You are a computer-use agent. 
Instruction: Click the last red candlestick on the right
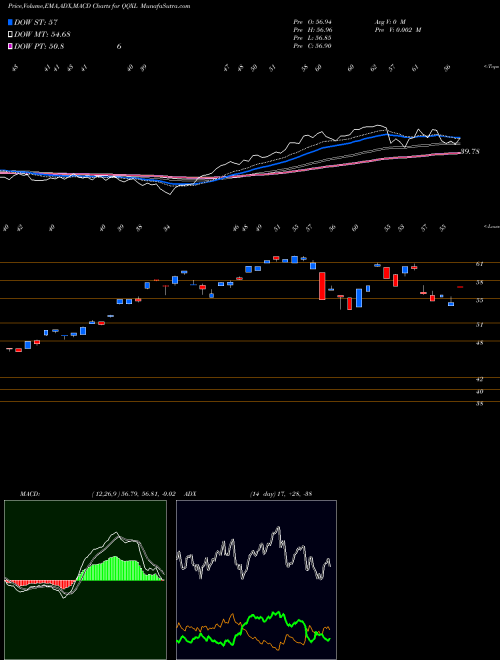(460, 287)
